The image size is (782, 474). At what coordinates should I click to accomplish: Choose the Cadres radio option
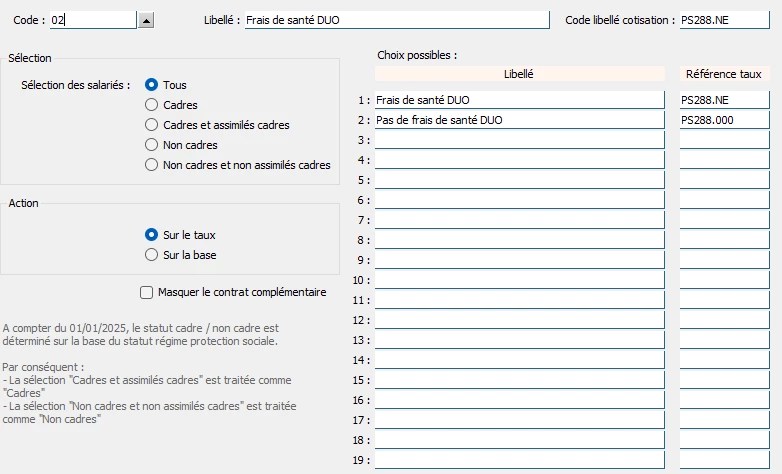pos(151,105)
